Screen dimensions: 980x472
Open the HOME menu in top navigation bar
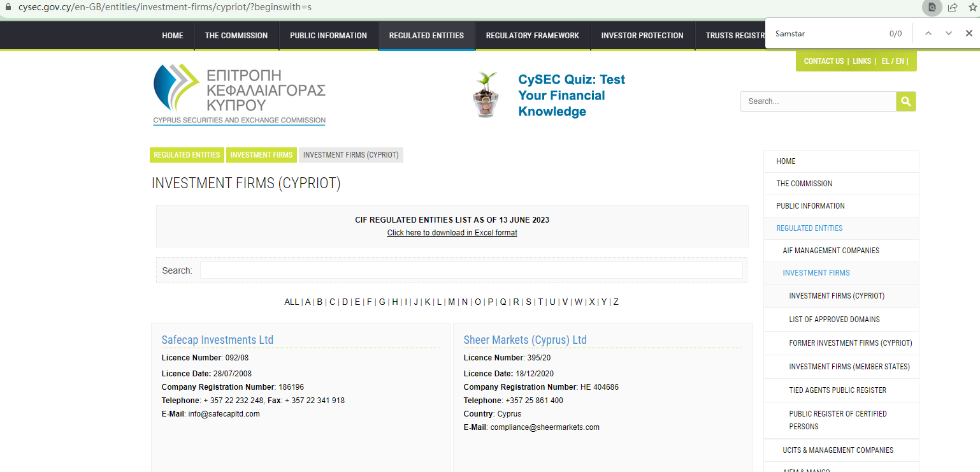click(173, 36)
